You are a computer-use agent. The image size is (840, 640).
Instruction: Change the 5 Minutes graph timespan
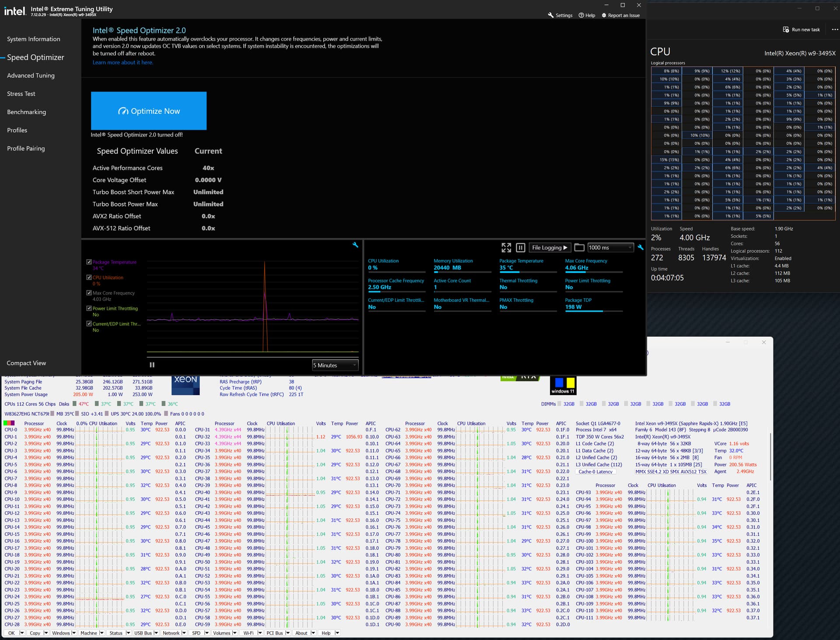tap(335, 365)
